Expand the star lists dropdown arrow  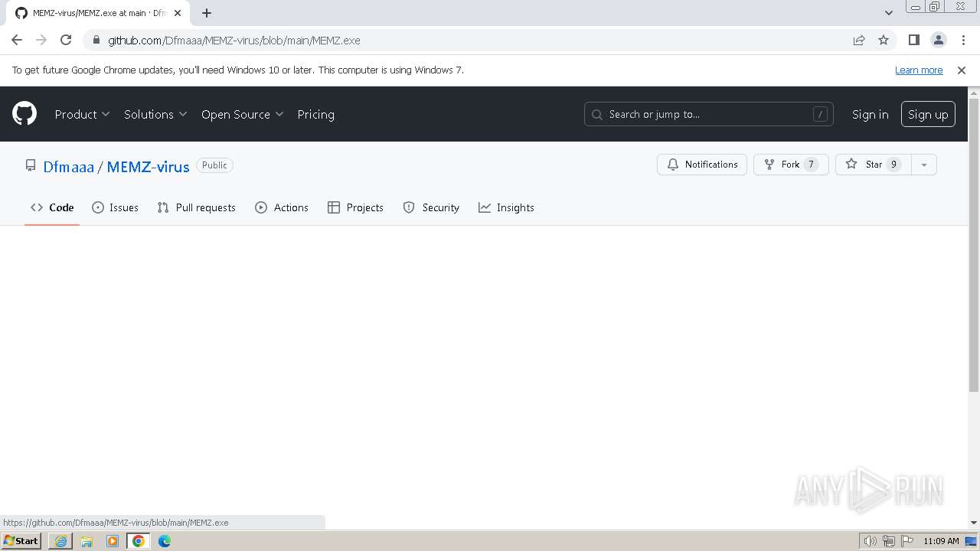[x=924, y=165]
